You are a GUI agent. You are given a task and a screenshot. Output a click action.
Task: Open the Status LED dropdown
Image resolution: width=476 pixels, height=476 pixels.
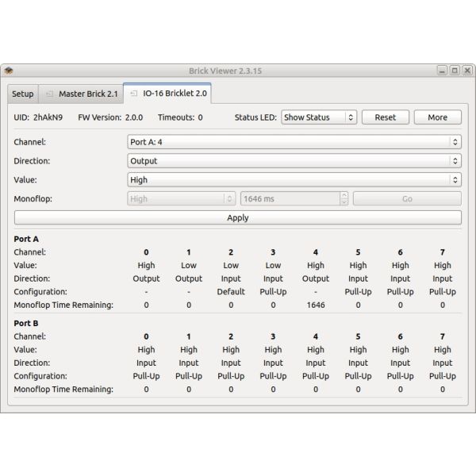point(319,117)
